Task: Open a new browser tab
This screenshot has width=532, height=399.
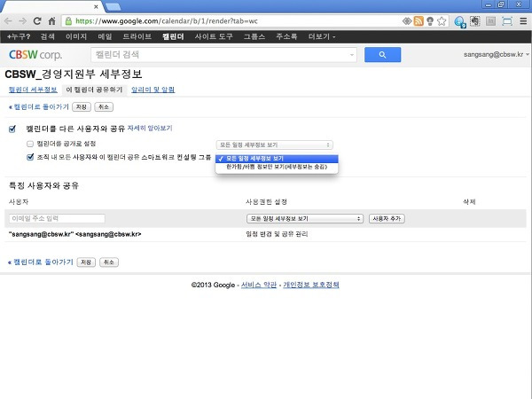Action: [113, 6]
